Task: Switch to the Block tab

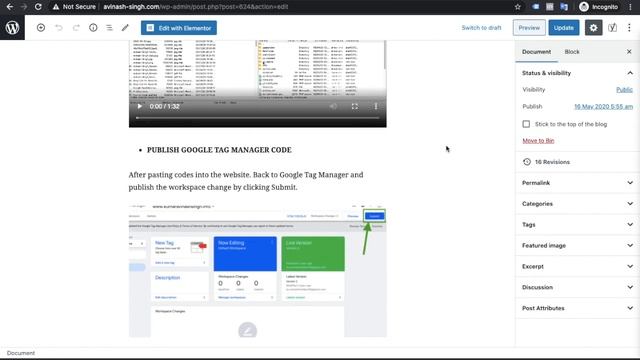Action: click(572, 52)
